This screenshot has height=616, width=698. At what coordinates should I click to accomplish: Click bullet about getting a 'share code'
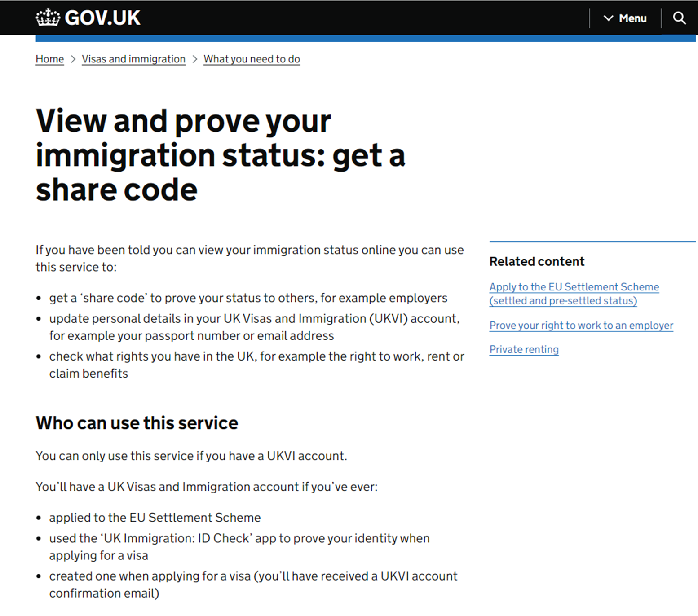coord(248,298)
